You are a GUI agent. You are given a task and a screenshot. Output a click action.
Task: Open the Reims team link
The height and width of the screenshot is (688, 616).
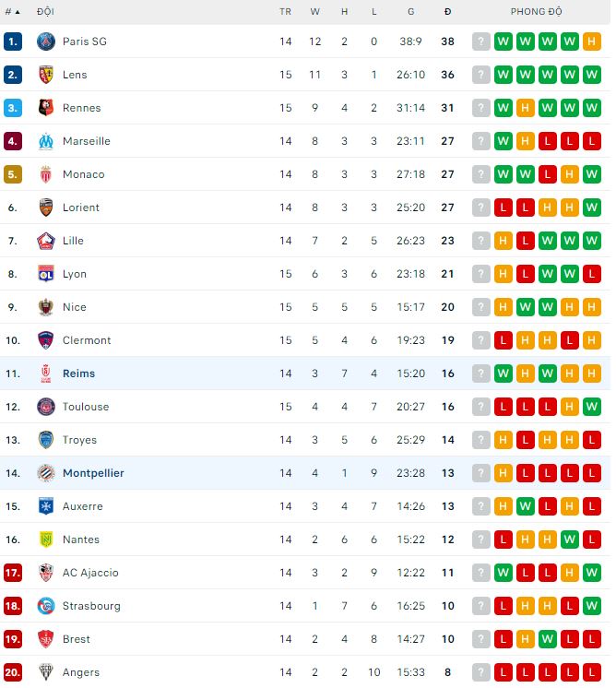pos(78,374)
